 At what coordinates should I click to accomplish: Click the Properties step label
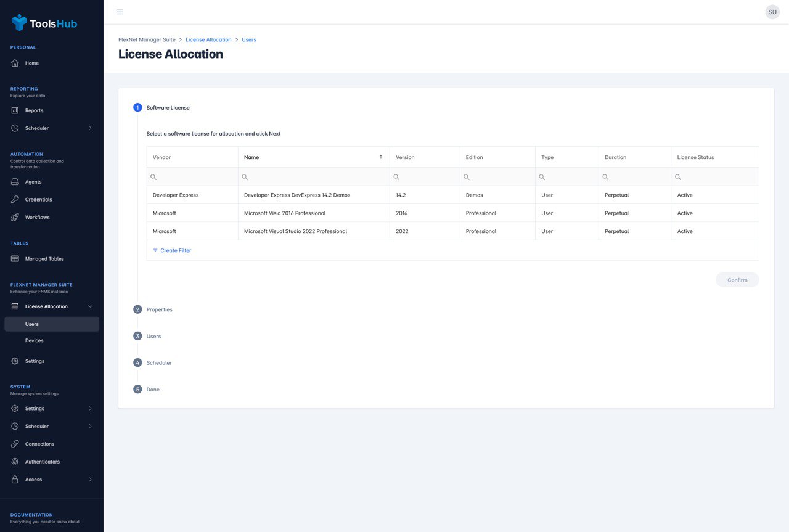tap(159, 309)
